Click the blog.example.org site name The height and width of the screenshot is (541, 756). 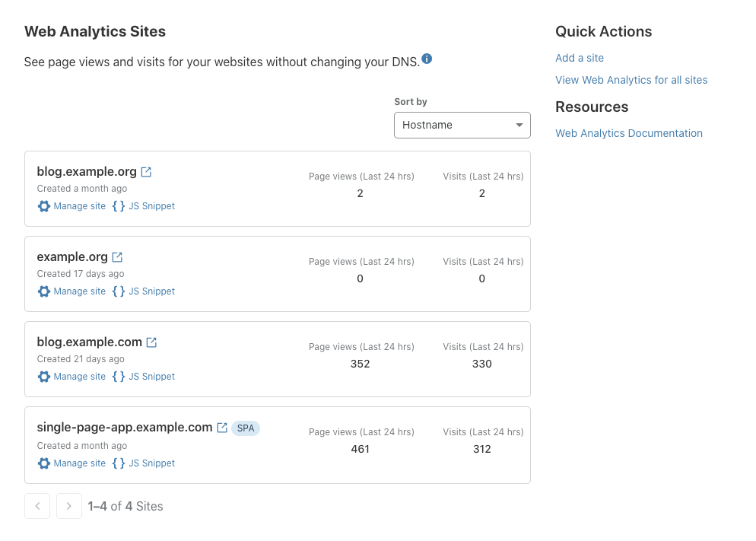[86, 171]
